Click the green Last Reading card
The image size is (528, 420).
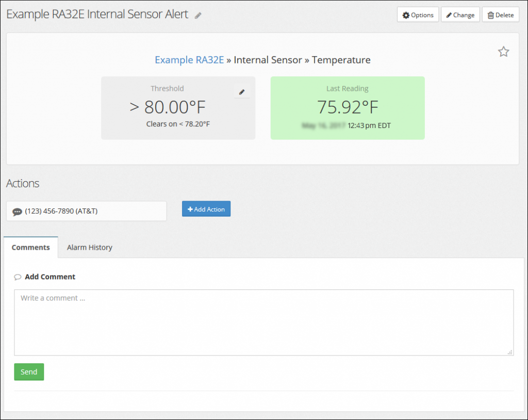tap(347, 108)
